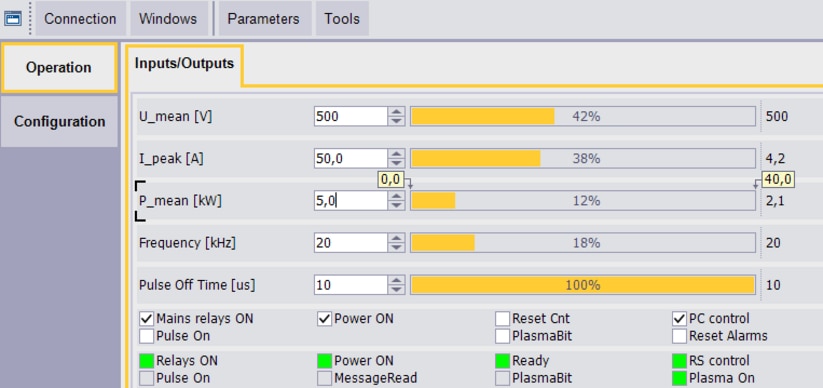This screenshot has height=388, width=823.
Task: Click the I_peak value input field
Action: [351, 159]
